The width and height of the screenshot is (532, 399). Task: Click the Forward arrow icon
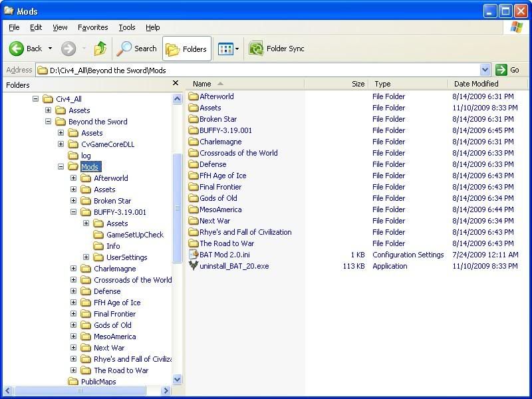click(x=68, y=49)
